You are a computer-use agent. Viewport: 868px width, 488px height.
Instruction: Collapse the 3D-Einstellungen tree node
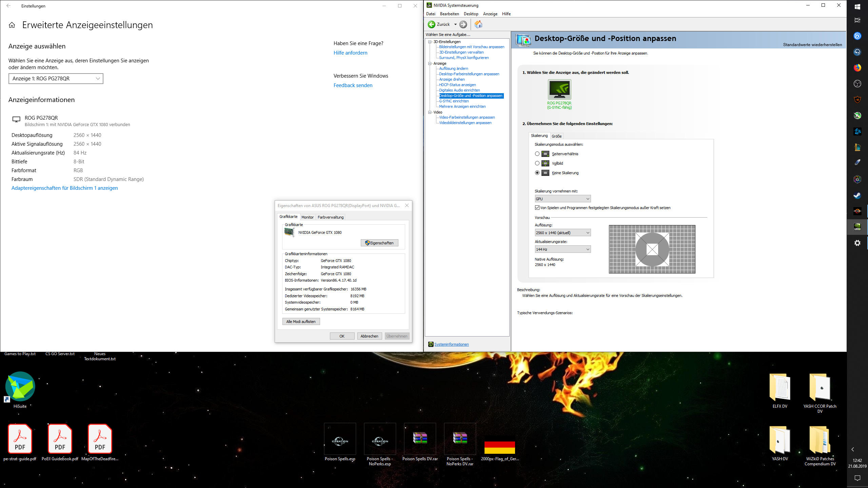pyautogui.click(x=430, y=42)
